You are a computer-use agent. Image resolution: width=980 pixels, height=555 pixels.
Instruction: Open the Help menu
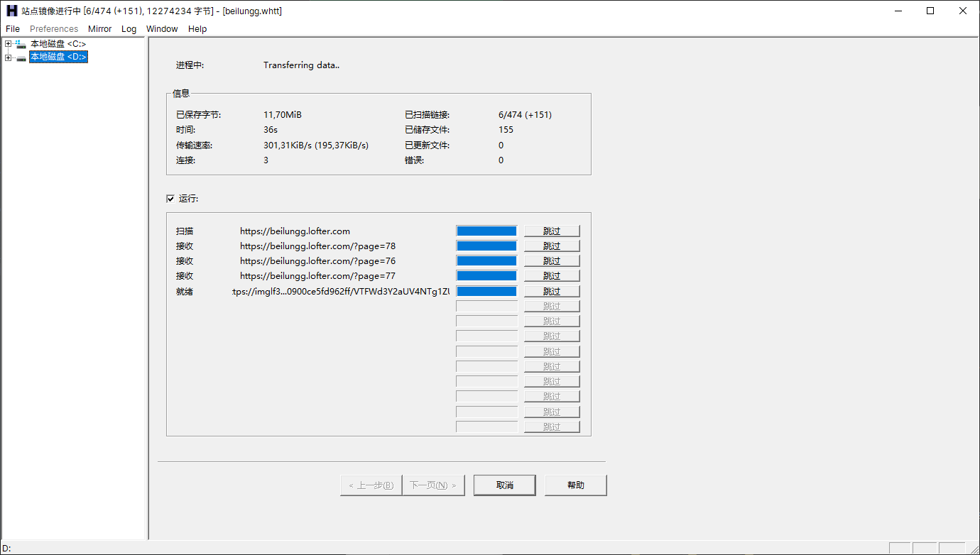coord(197,29)
